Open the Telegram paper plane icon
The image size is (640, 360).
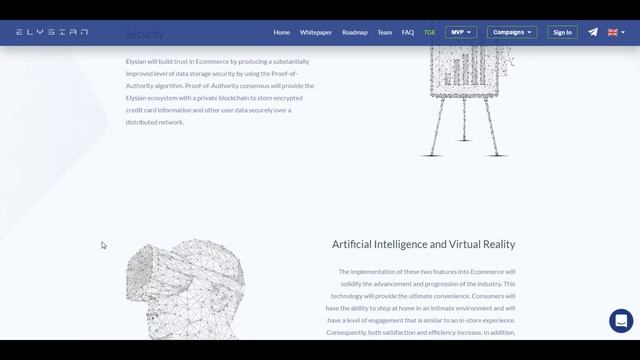tap(593, 32)
